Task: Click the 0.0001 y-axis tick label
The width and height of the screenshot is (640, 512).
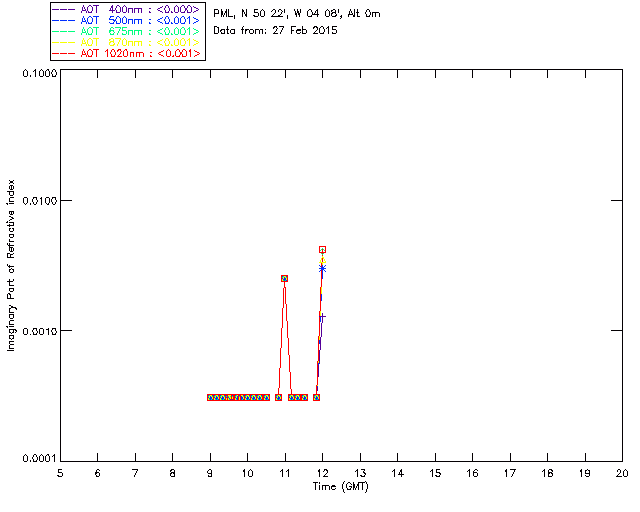Action: (x=40, y=459)
